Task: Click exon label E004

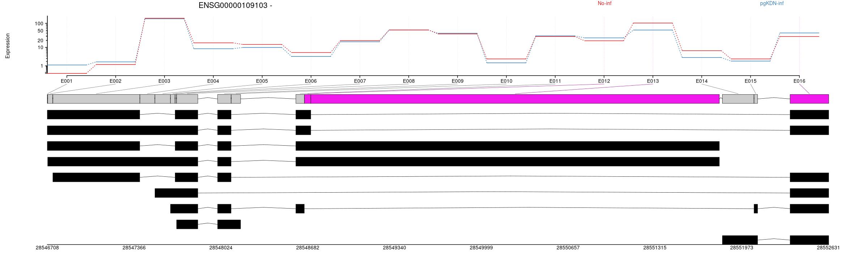Action: click(213, 81)
